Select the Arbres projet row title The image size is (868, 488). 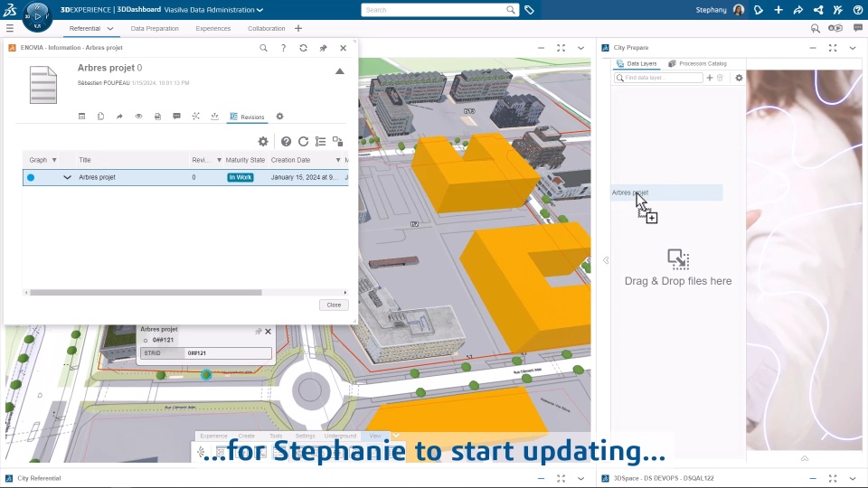point(98,178)
